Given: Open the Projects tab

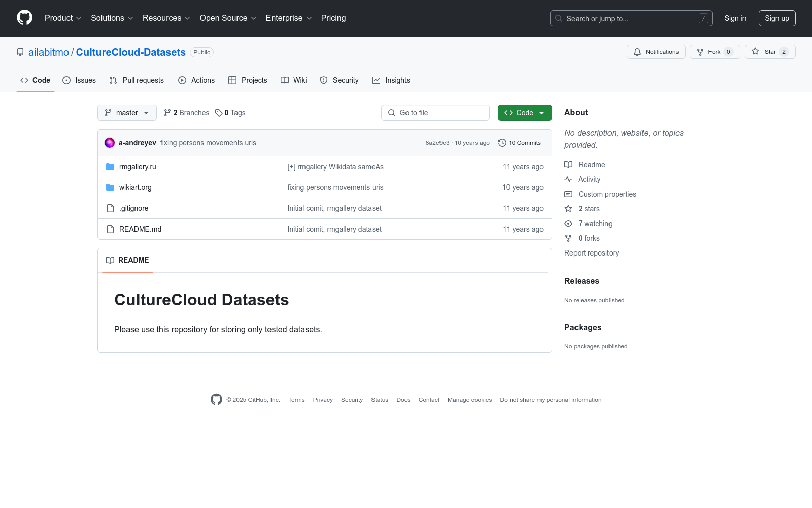Looking at the screenshot, I should click(x=248, y=80).
